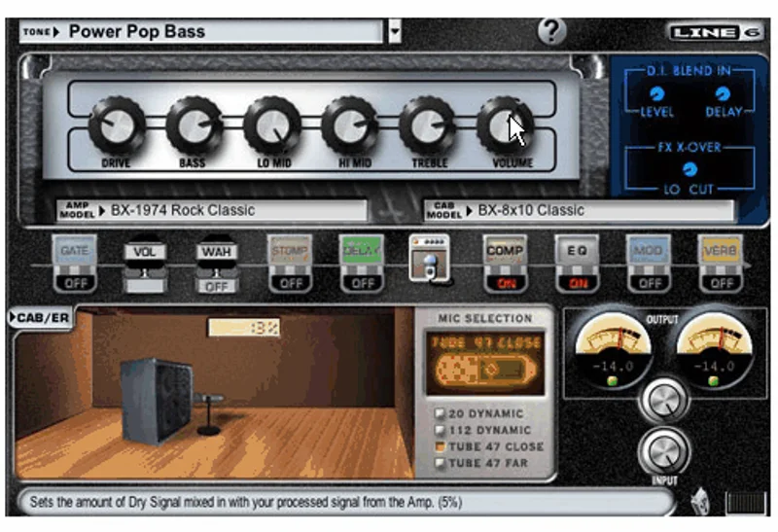Toggle the Verb OFF switch
Screen dimensions: 778x532
[721, 283]
